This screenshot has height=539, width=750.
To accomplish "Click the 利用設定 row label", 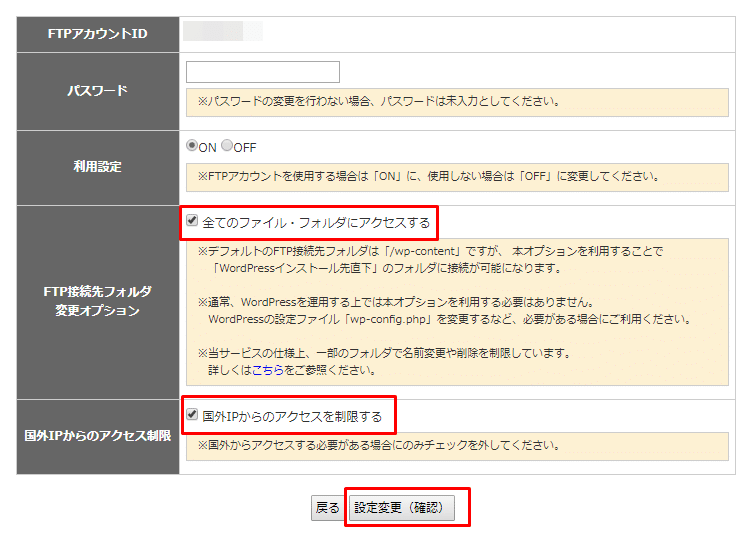I will (x=98, y=167).
